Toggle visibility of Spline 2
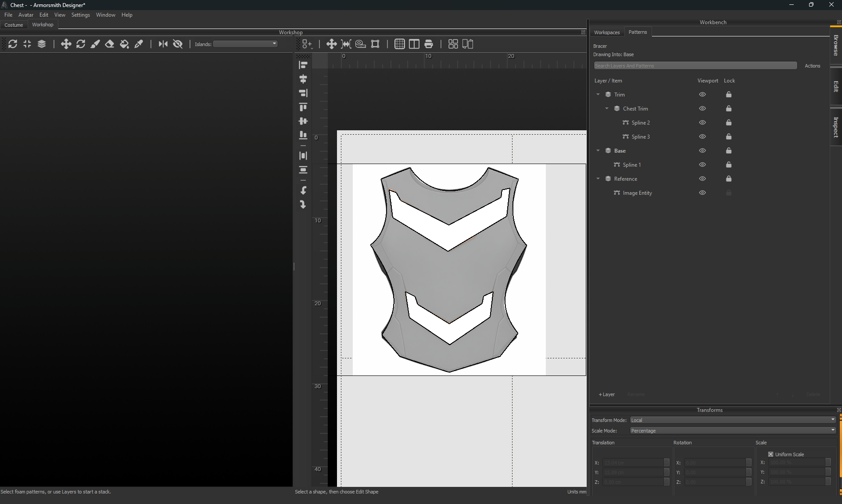Screen dimensions: 842x504 (x=702, y=123)
